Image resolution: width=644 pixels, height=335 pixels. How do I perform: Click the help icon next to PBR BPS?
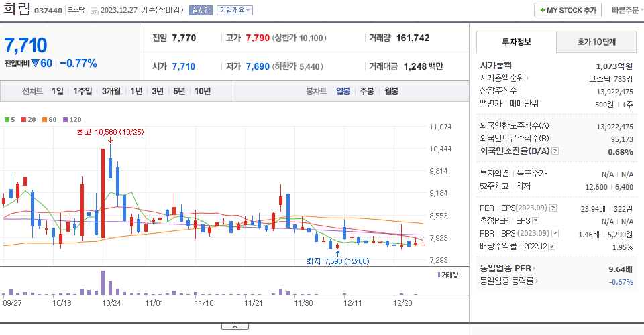pos(555,234)
